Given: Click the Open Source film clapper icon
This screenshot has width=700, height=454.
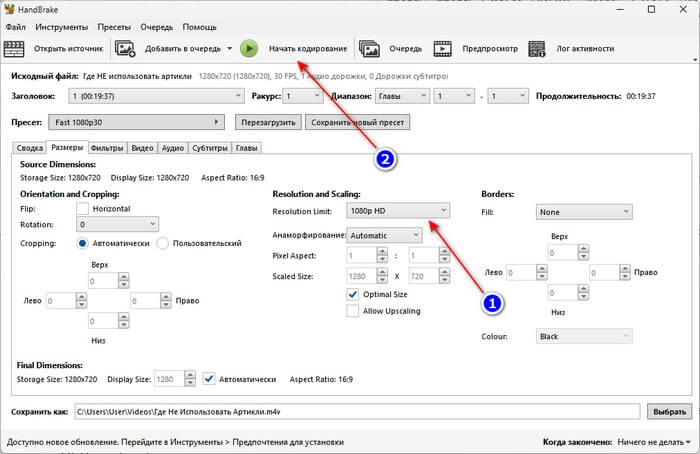Looking at the screenshot, I should [x=13, y=49].
